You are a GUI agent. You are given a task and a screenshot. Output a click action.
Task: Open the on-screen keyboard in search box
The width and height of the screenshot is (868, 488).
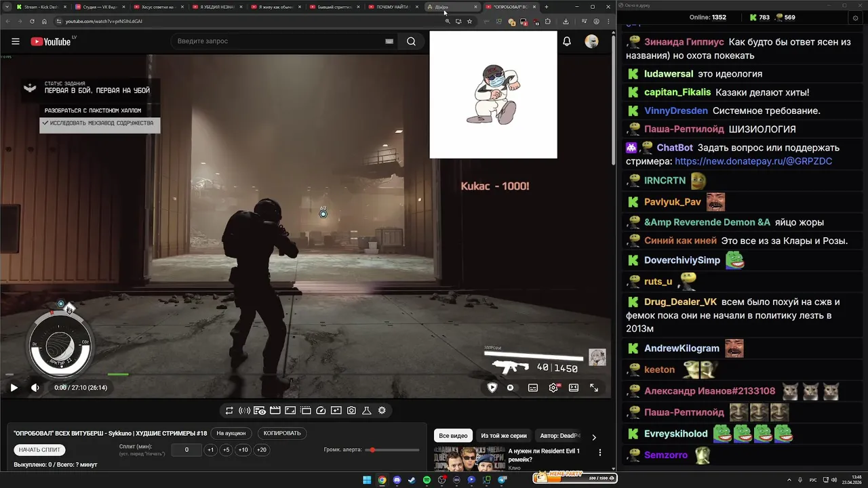coord(389,41)
